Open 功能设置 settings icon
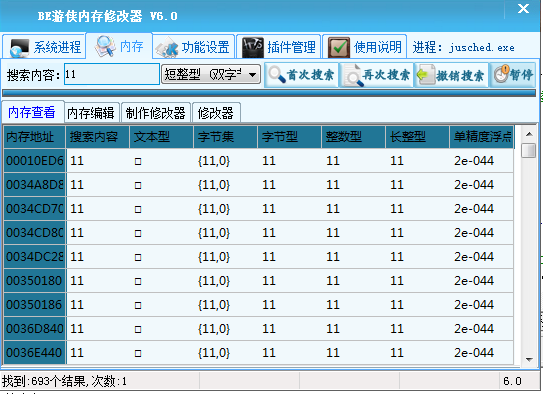Screen dimensions: 543x394 pyautogui.click(x=193, y=46)
